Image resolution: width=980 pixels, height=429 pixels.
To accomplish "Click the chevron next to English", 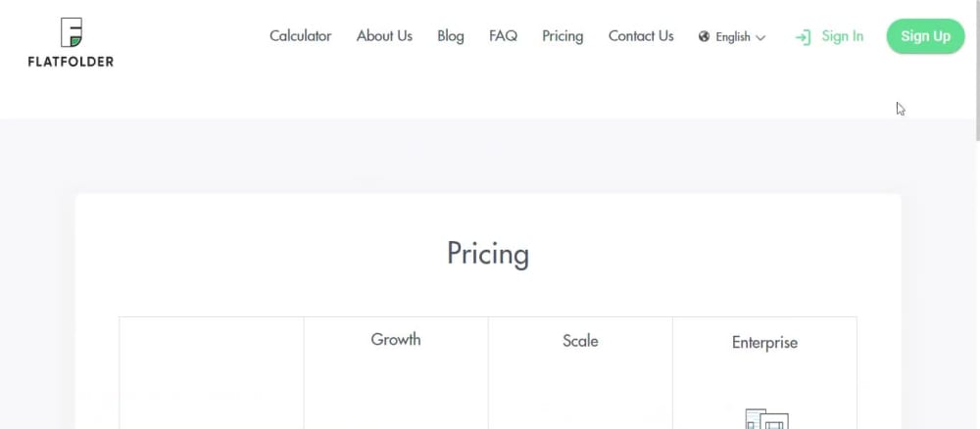I will pyautogui.click(x=760, y=37).
